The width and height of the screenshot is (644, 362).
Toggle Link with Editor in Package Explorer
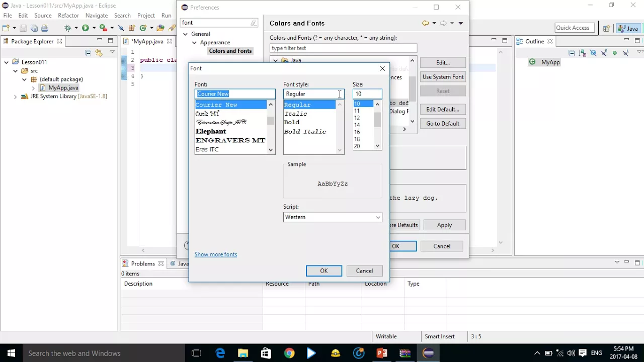point(99,53)
